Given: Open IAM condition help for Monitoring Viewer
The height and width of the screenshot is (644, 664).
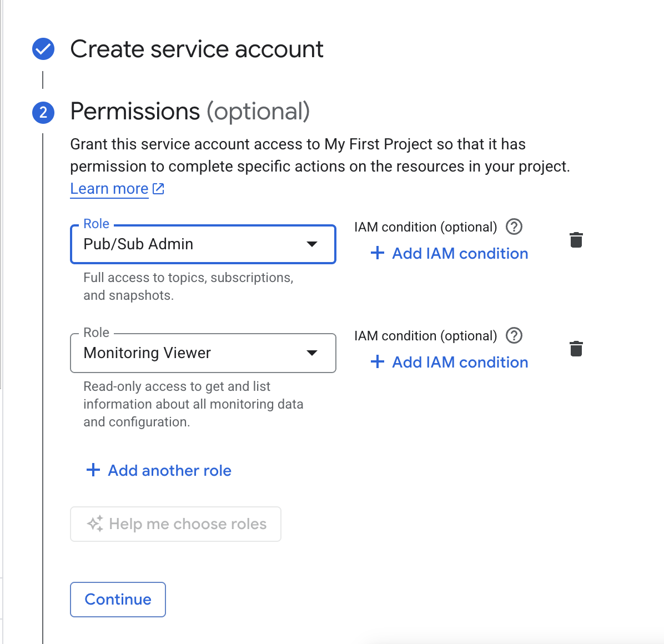Looking at the screenshot, I should pyautogui.click(x=514, y=336).
